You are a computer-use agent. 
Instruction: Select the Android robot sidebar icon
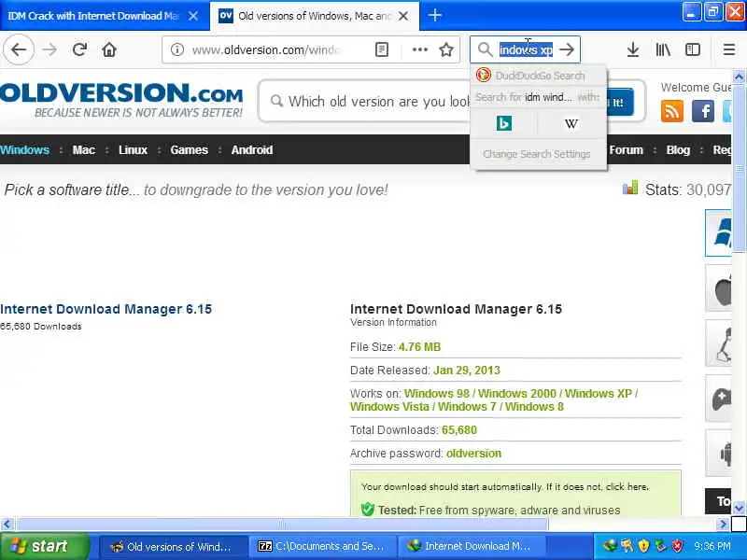[718, 453]
